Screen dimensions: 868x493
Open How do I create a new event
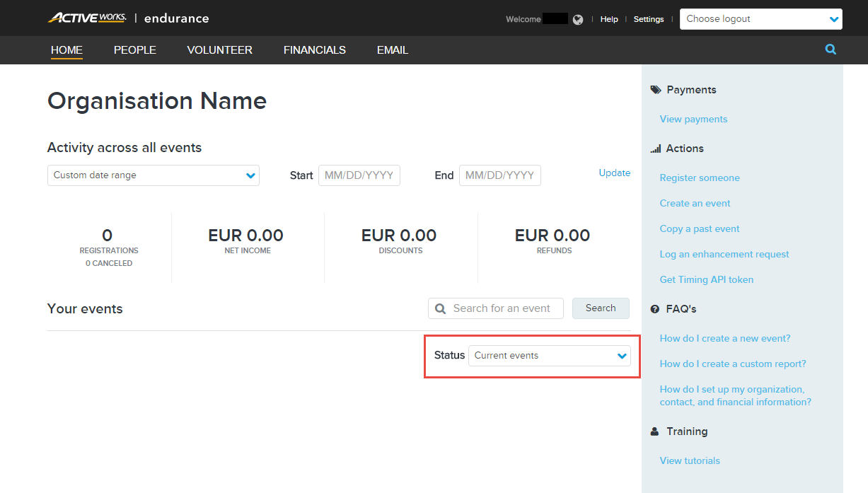pos(725,339)
